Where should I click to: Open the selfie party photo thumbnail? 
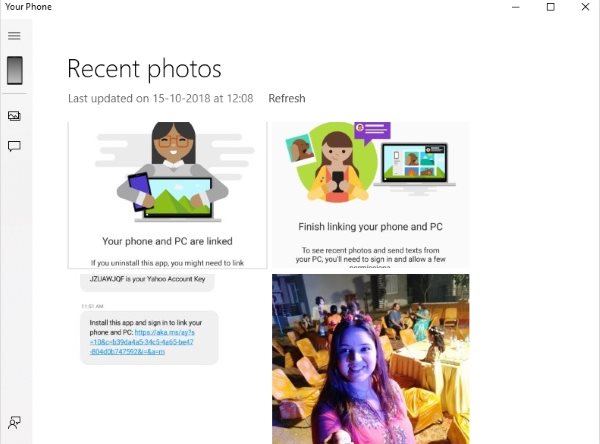click(x=370, y=359)
